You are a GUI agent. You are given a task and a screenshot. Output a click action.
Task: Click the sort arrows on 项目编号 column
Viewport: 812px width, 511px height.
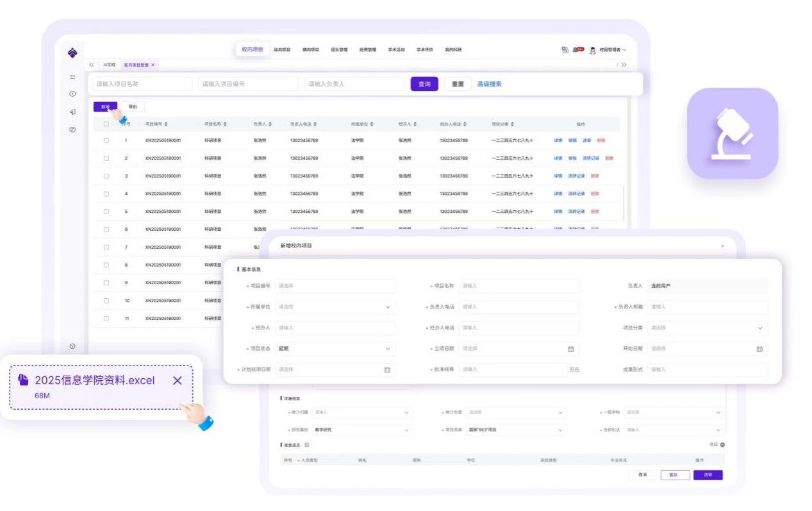(x=166, y=124)
